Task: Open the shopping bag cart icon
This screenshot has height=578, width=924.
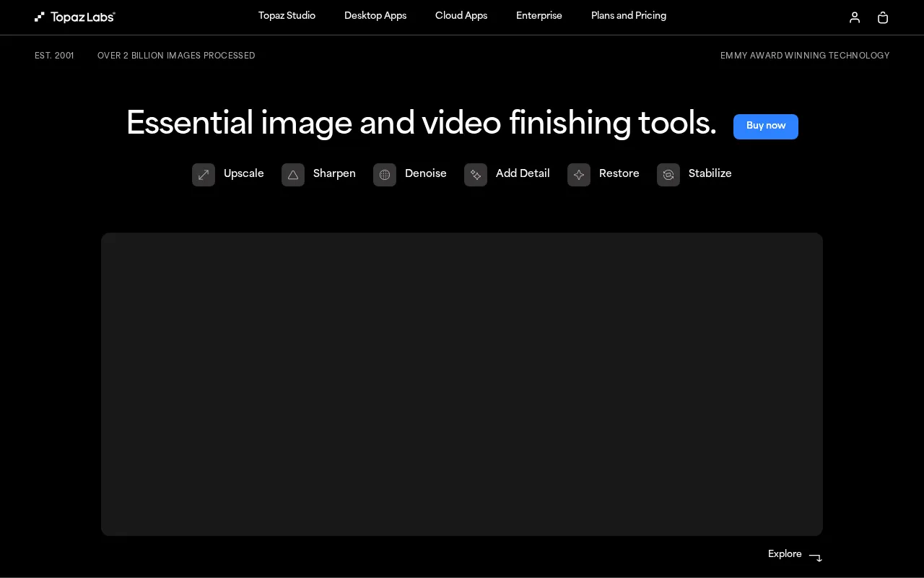Action: click(882, 17)
